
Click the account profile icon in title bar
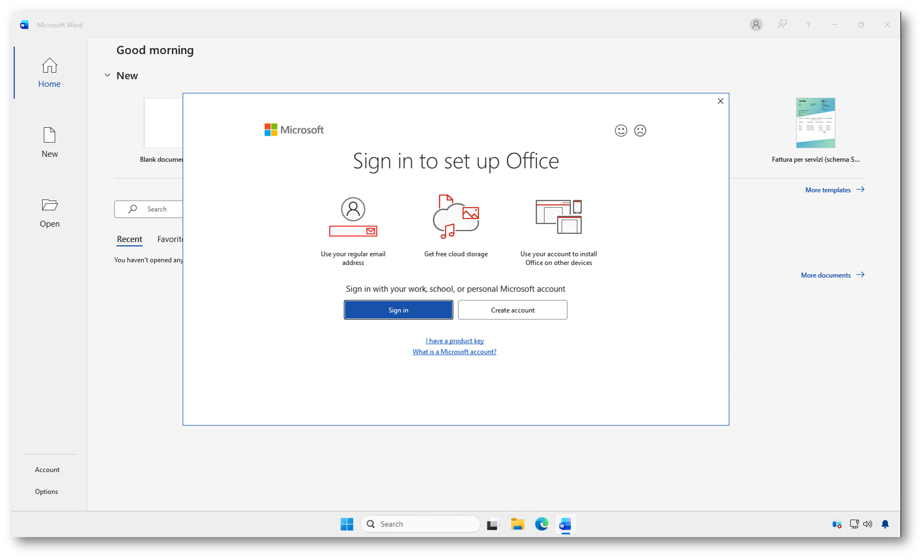[x=756, y=25]
